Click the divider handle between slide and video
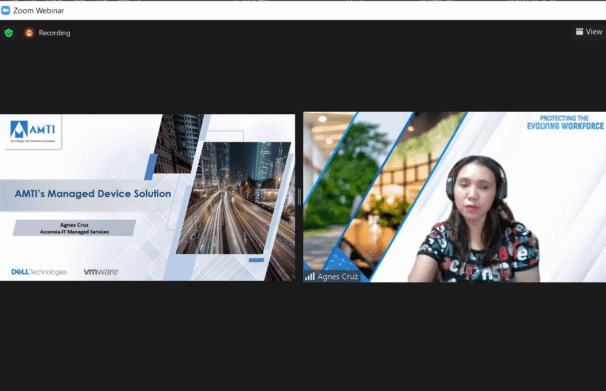Viewport: 606px width, 391px height. (299, 197)
